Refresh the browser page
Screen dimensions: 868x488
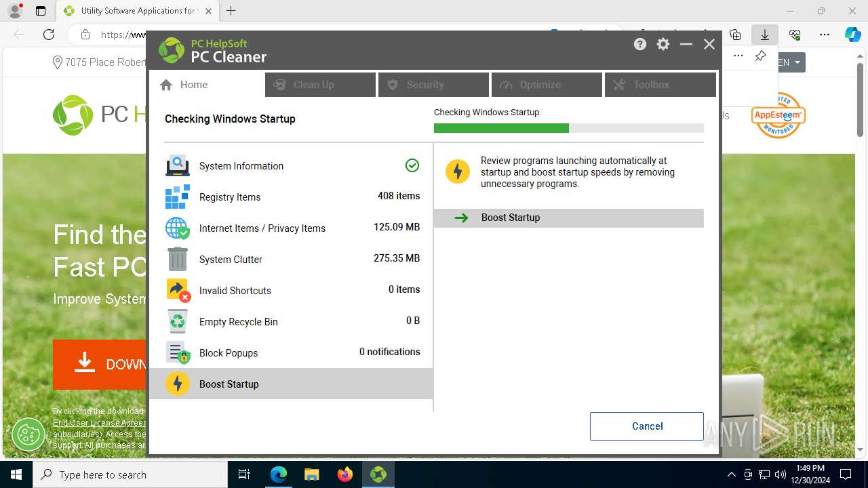coord(49,35)
